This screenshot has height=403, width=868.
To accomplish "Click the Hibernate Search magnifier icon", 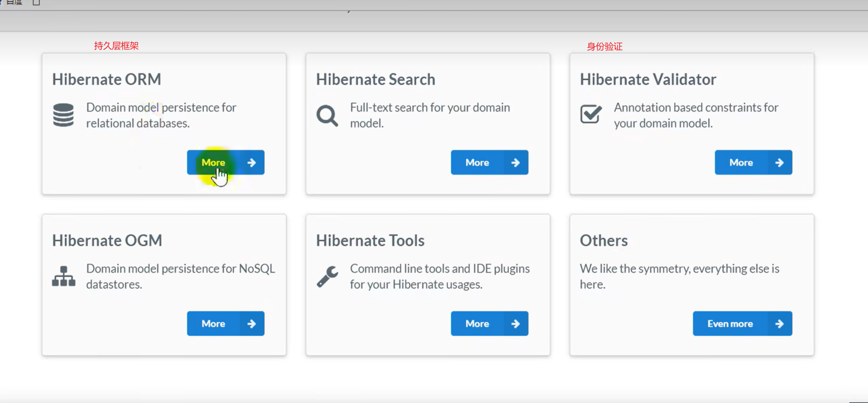I will point(327,115).
